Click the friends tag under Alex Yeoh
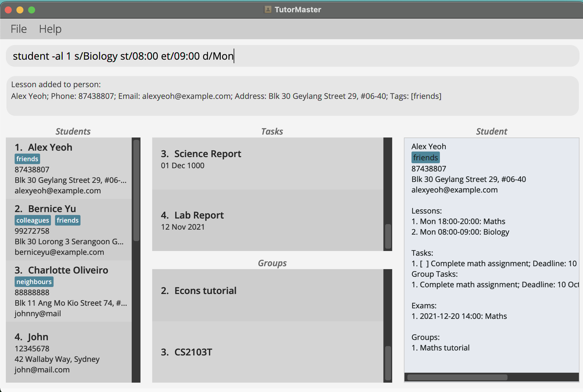The height and width of the screenshot is (392, 583). coord(27,159)
